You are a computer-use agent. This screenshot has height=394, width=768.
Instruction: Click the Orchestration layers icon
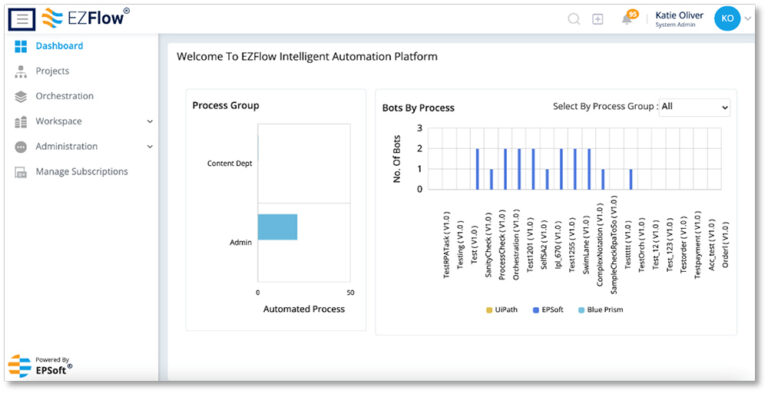[x=21, y=97]
